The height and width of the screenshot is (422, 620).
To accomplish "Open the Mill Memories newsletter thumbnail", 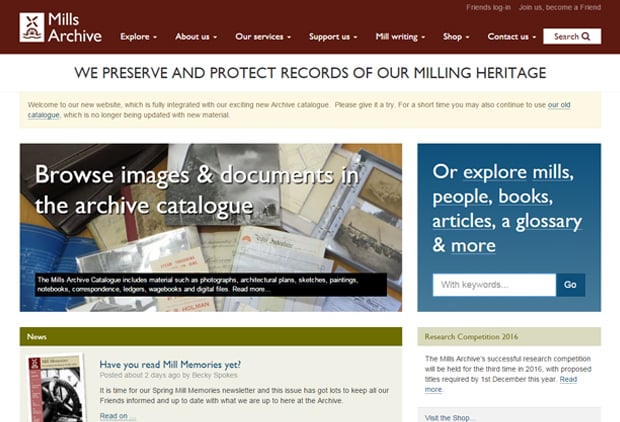I will [x=56, y=388].
